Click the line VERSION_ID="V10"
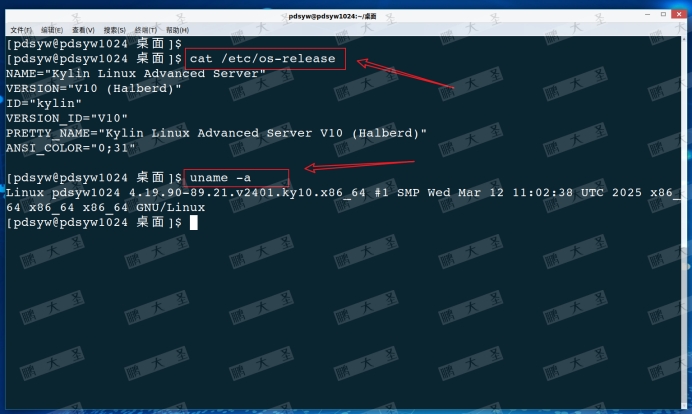The image size is (692, 414). (67, 118)
